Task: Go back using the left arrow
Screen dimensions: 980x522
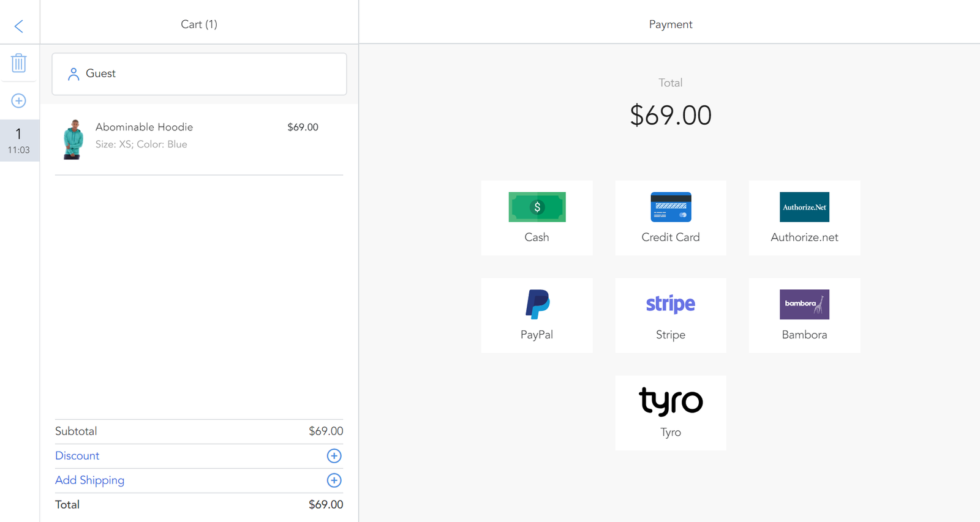Action: pos(19,26)
